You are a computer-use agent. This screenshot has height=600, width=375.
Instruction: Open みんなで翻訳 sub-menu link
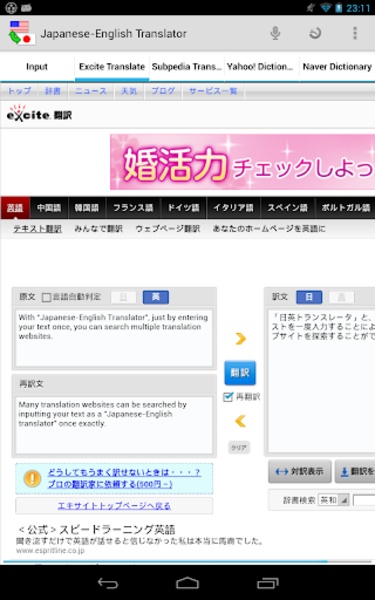coord(98,229)
